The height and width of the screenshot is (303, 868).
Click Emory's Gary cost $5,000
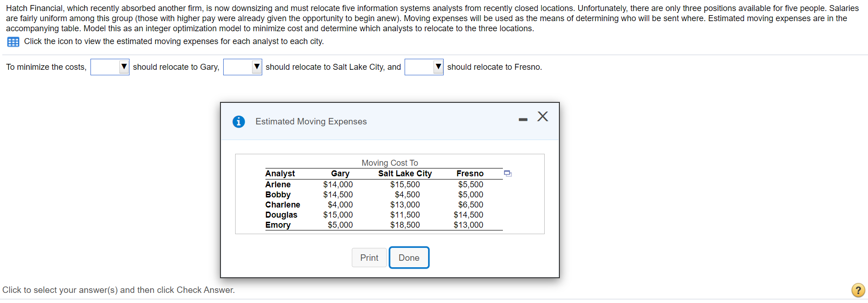[340, 225]
